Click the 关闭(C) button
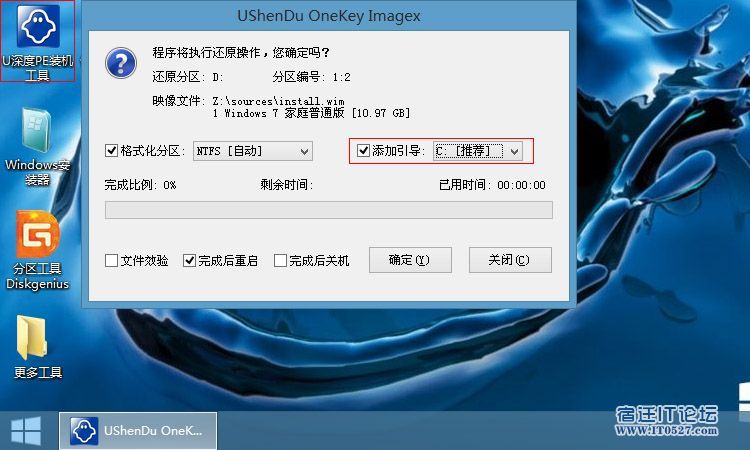 510,260
